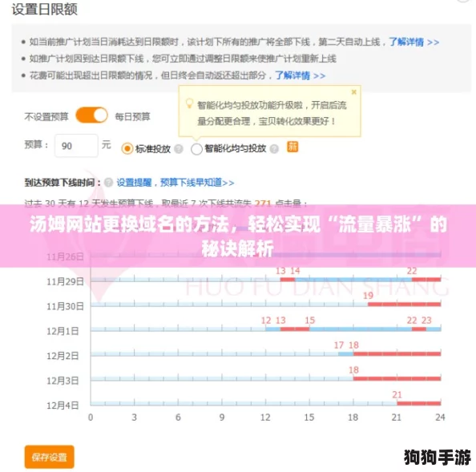
Task: Select the 标准投放 radio button
Action: tap(127, 149)
